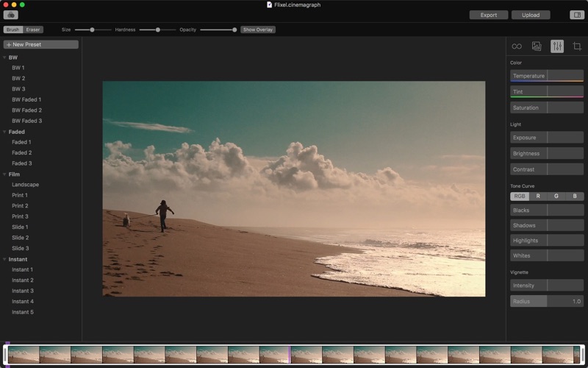Toggle the right sidebar panel icon

(x=576, y=15)
